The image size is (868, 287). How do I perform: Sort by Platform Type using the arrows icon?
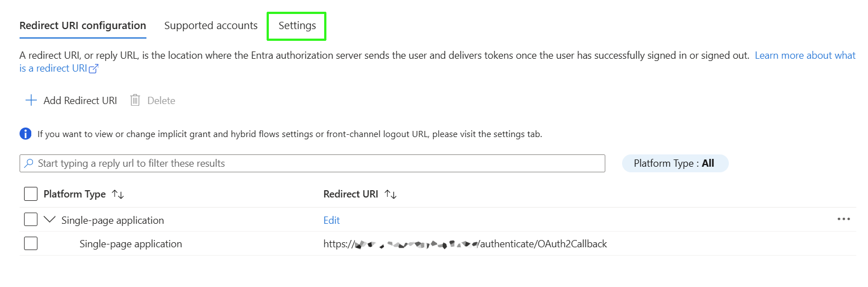[117, 194]
